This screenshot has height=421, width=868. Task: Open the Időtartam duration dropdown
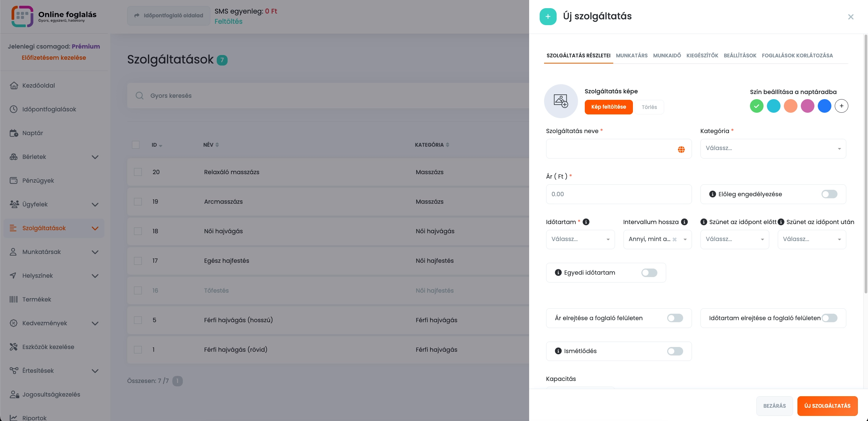click(580, 239)
